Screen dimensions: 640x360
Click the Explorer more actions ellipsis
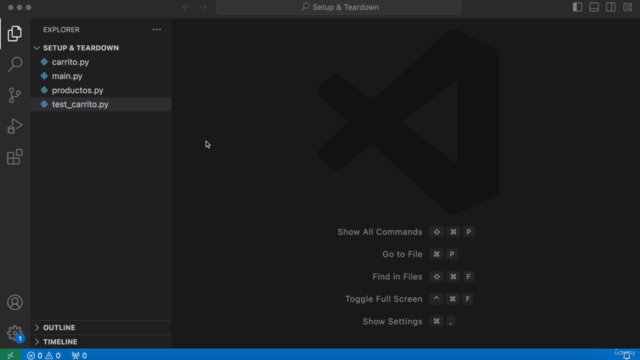tap(157, 29)
